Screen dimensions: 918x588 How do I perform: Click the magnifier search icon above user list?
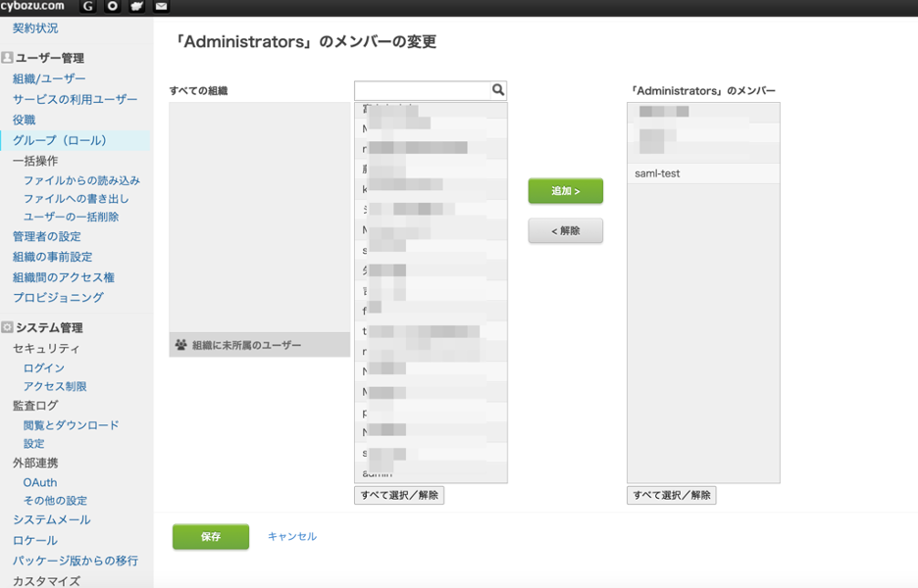(498, 90)
